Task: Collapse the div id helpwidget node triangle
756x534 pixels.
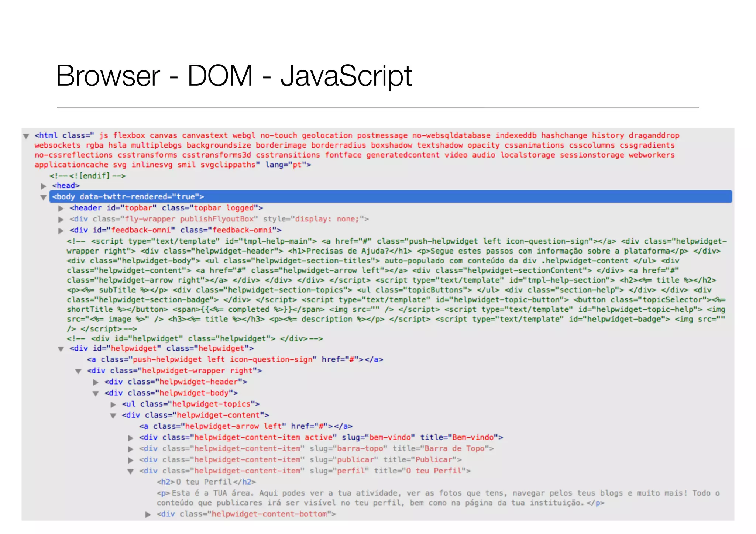Action: 61,349
